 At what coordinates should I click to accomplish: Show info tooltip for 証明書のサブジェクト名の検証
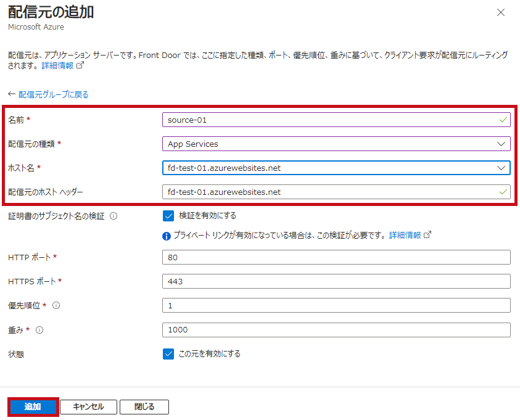[x=113, y=216]
